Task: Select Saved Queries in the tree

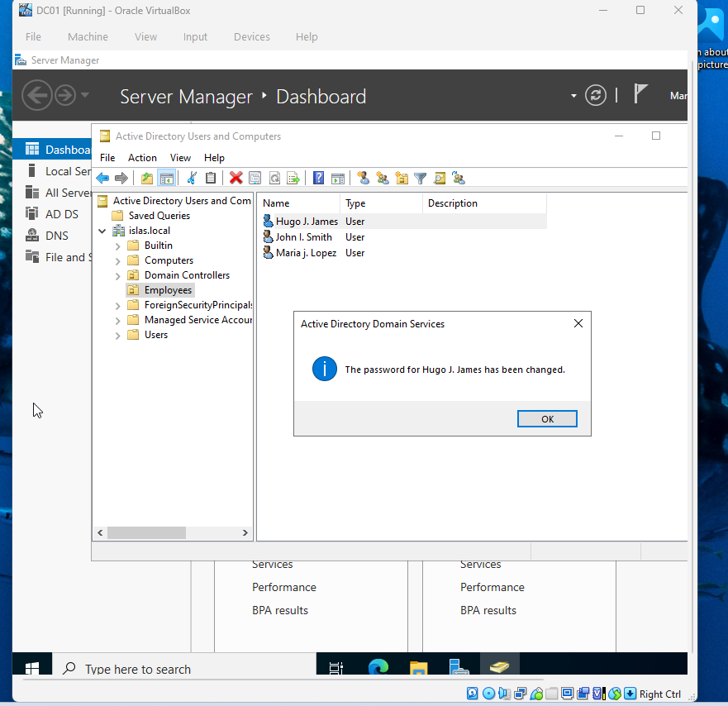Action: [159, 216]
